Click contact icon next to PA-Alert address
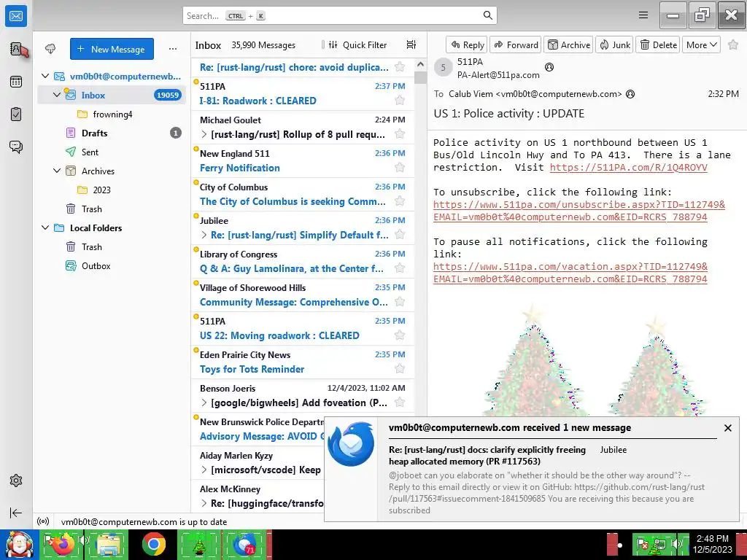The image size is (747, 560). [x=549, y=67]
